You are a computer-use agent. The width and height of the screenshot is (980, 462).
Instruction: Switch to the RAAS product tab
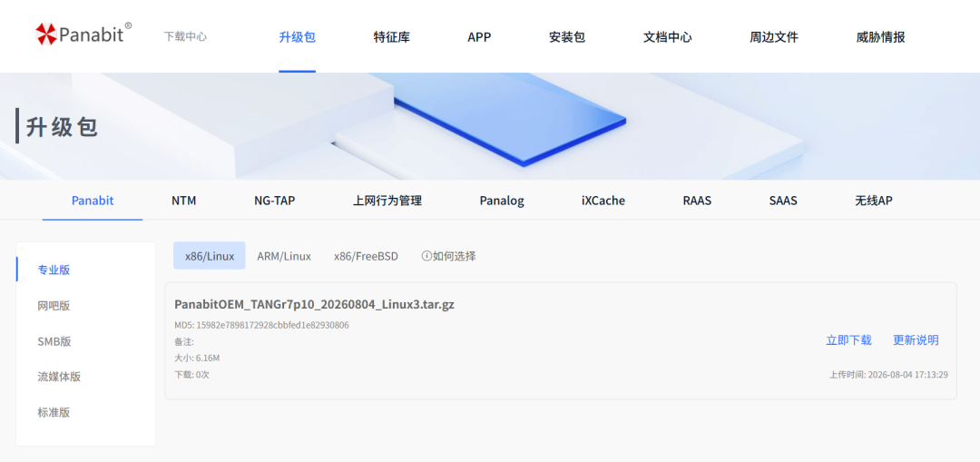697,201
